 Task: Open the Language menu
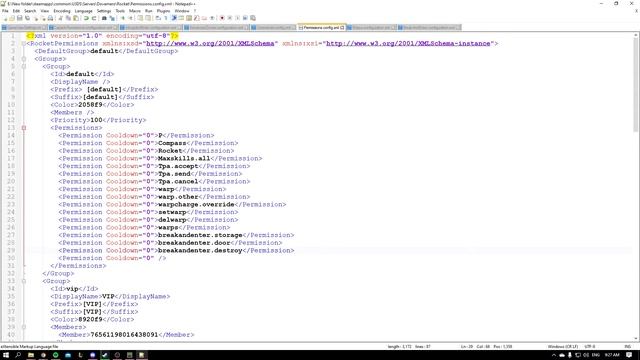pyautogui.click(x=84, y=11)
